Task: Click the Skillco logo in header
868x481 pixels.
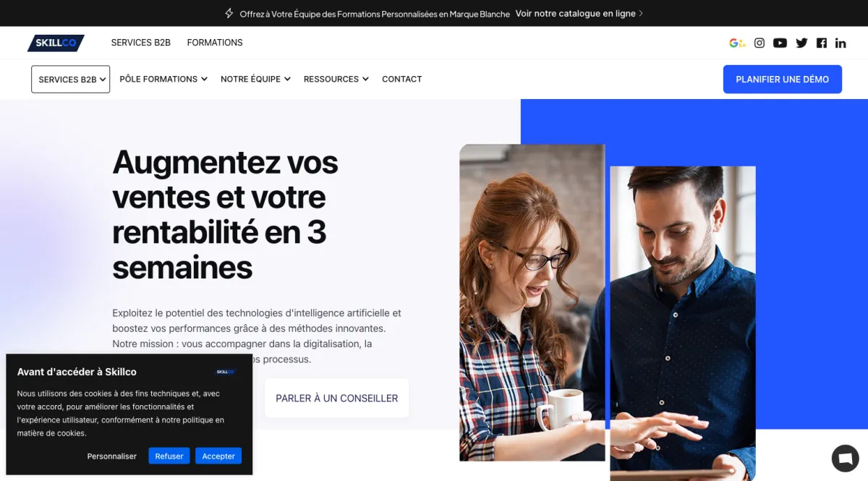Action: [x=56, y=43]
